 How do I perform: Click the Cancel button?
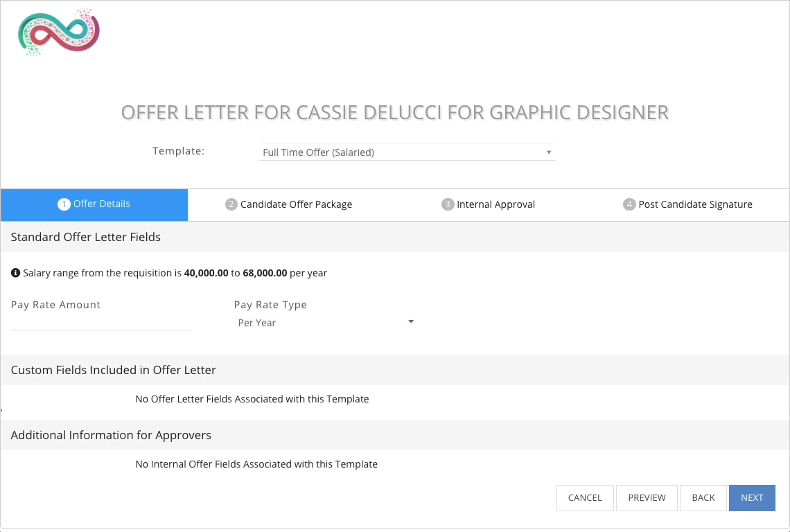pos(585,498)
